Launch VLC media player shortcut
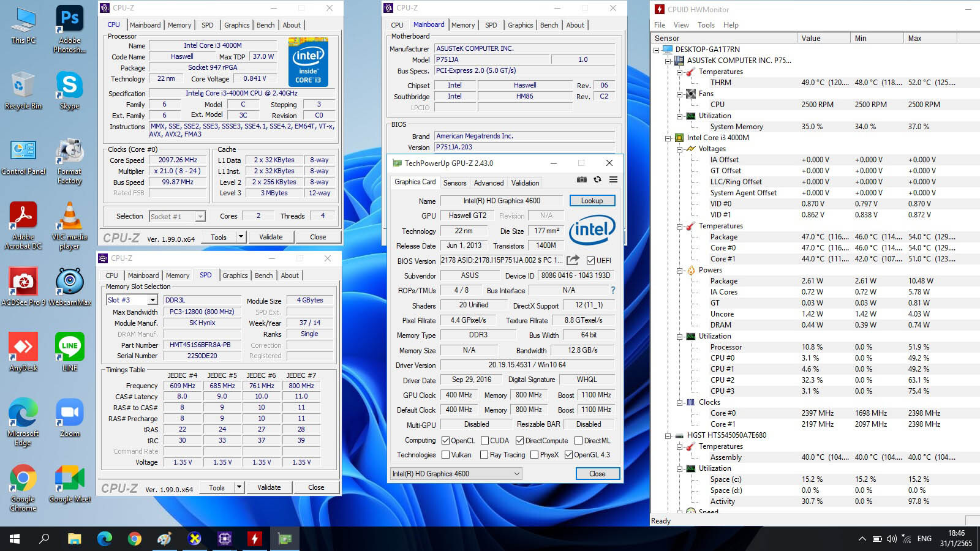Image resolution: width=980 pixels, height=551 pixels. (69, 225)
